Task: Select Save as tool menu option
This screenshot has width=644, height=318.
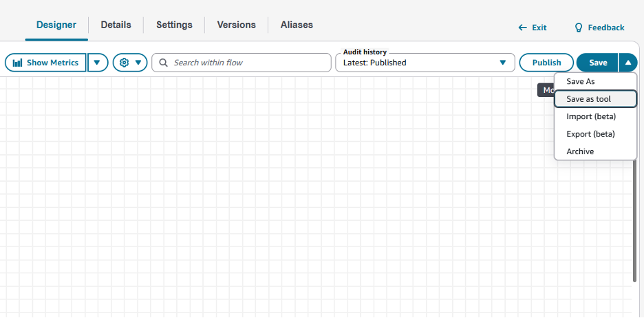Action: point(588,99)
